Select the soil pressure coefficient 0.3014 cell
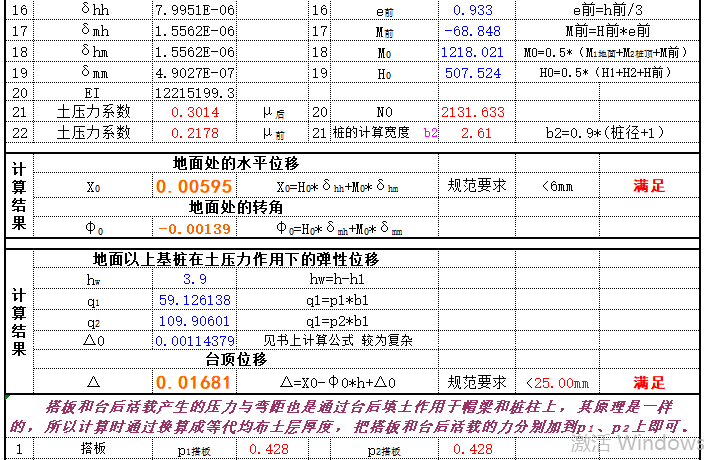 click(194, 112)
